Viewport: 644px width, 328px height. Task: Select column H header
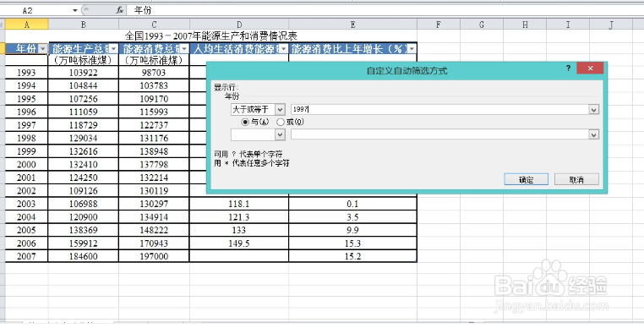pyautogui.click(x=525, y=25)
